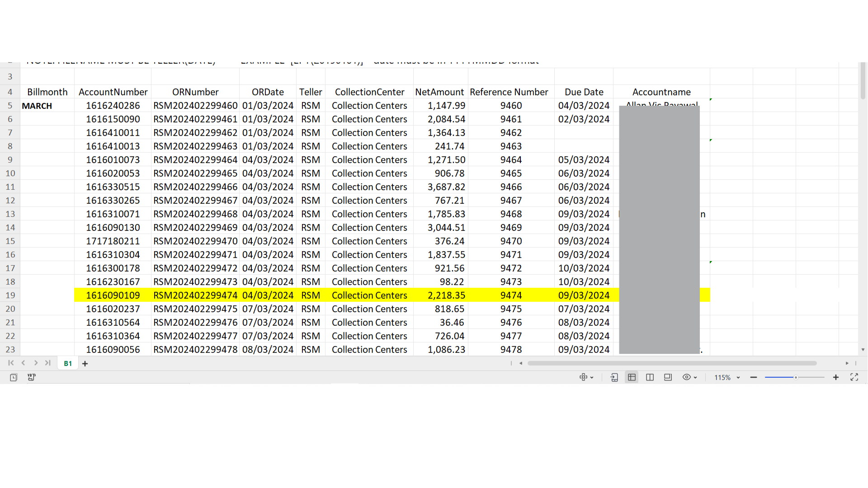
Task: Select net amount 98.22
Action: pos(441,282)
